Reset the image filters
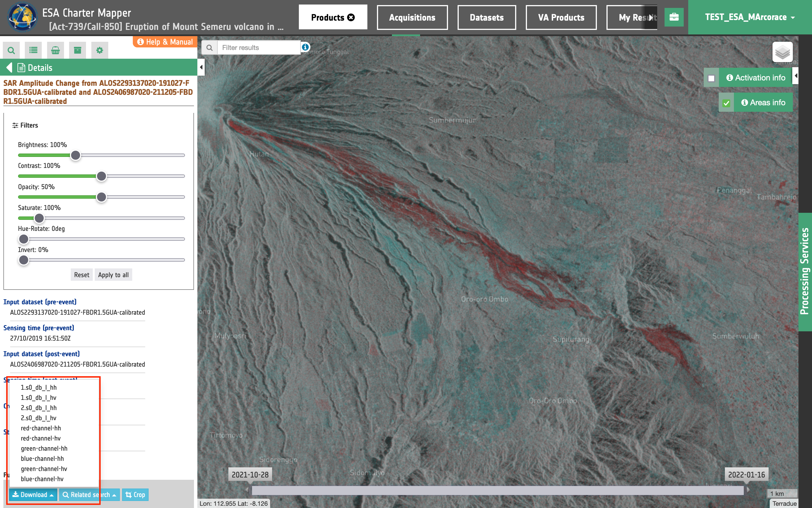The height and width of the screenshot is (508, 812). 81,275
